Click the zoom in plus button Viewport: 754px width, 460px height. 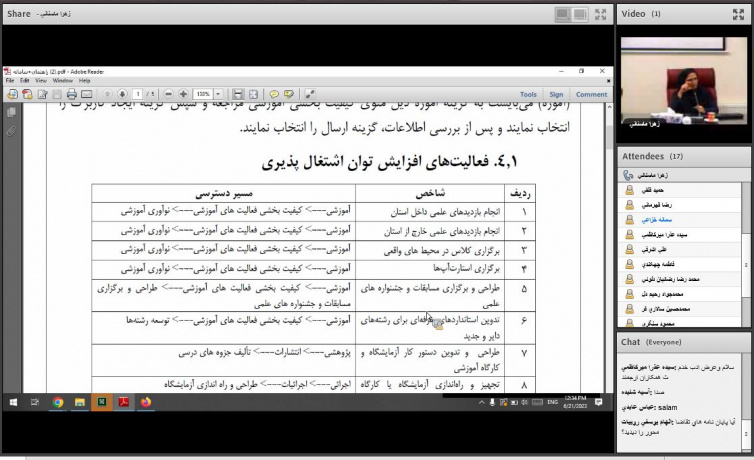point(183,94)
